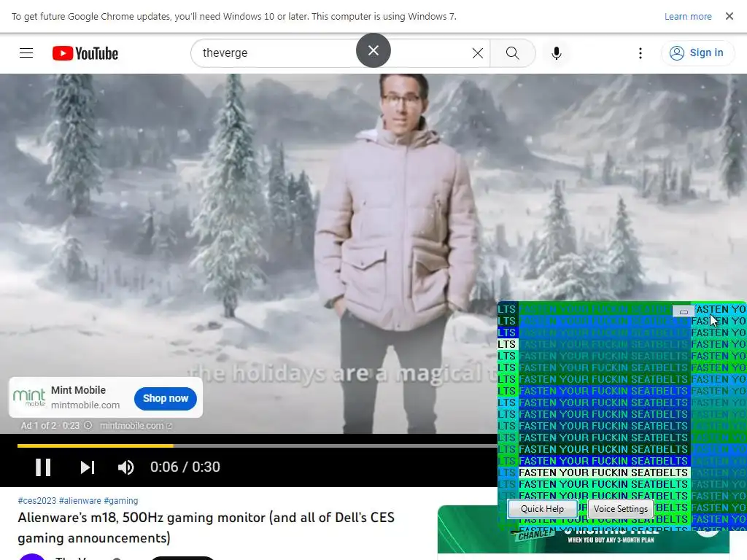
Task: Open the Learn more link in the Chrome notice
Action: [x=688, y=17]
